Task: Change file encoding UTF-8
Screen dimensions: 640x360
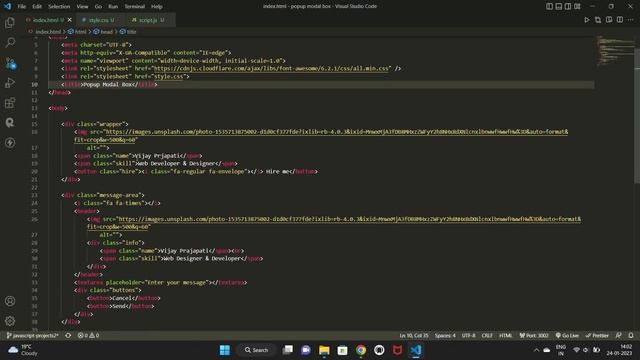Action: [469, 336]
